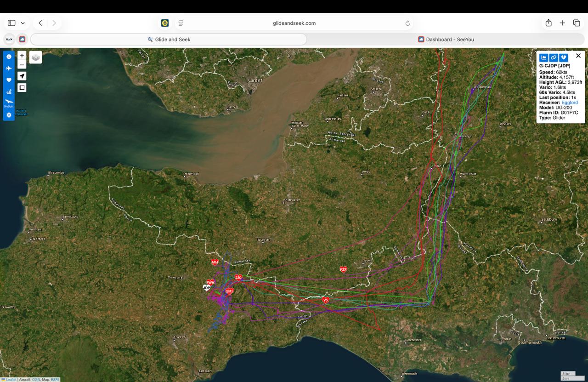The height and width of the screenshot is (382, 588).
Task: Click the 'Model: DG-200' line
Action: [x=555, y=108]
